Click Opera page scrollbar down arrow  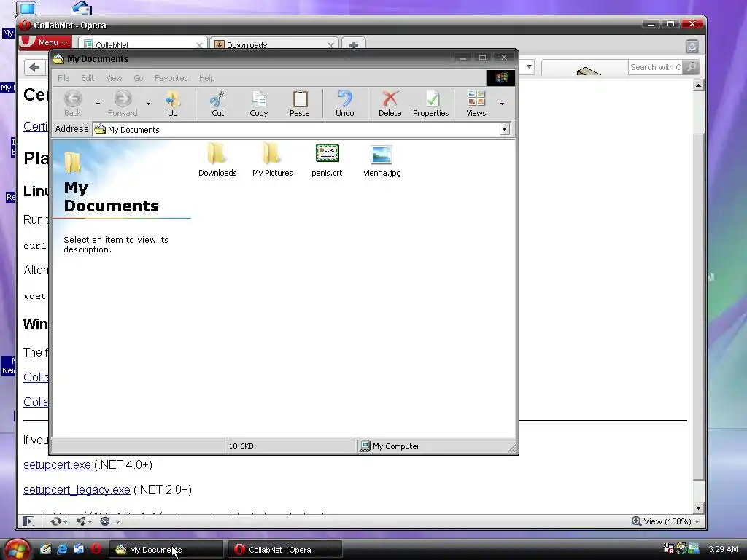[698, 508]
